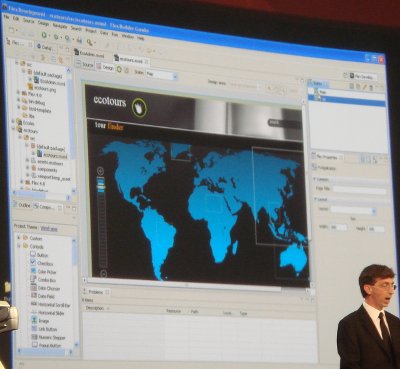Viewport: 400px width, 369px height.
Task: Open the Source menu
Action: (x=29, y=21)
